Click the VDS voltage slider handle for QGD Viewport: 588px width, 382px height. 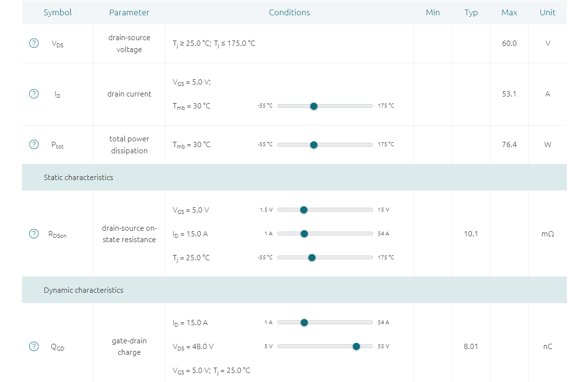point(356,346)
